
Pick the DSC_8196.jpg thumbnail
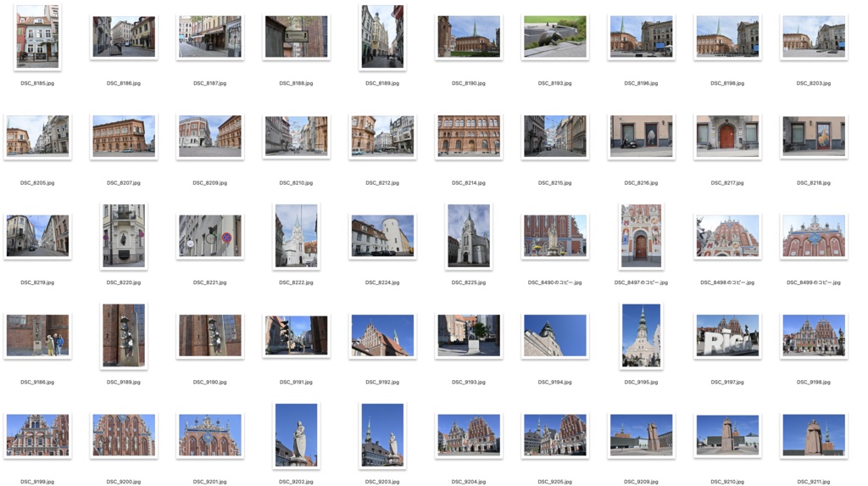pyautogui.click(x=642, y=36)
